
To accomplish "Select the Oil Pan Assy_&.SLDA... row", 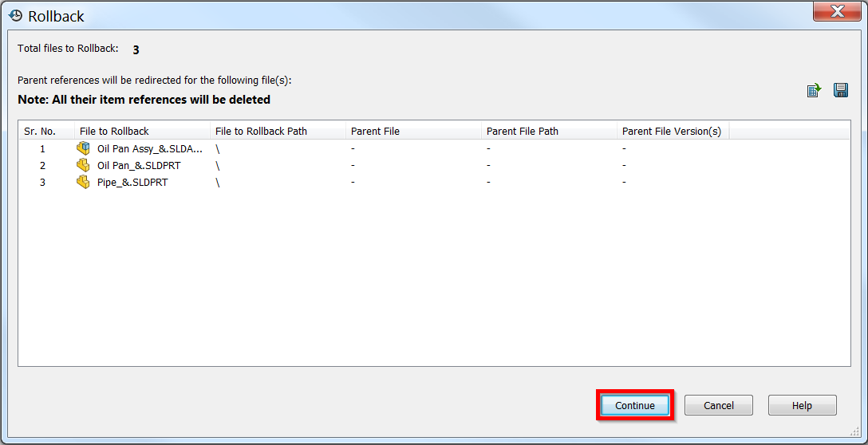I will coord(435,148).
